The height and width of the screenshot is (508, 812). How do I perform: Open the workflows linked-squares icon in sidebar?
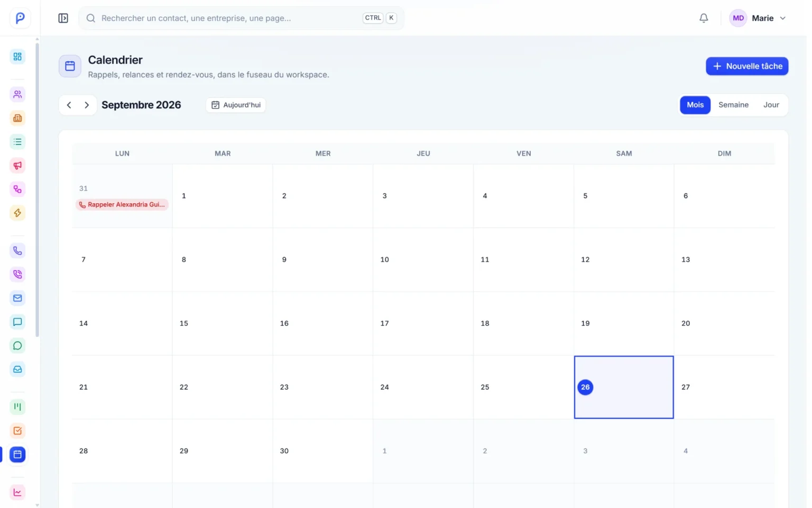pyautogui.click(x=17, y=189)
